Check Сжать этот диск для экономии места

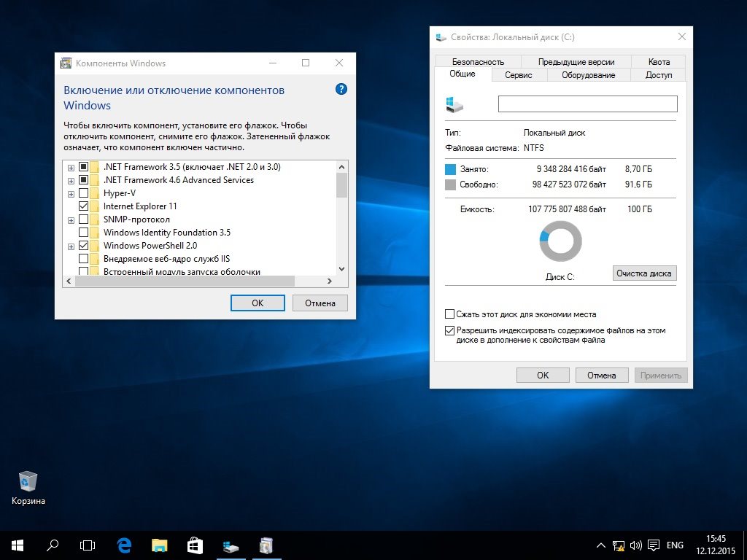coord(449,314)
